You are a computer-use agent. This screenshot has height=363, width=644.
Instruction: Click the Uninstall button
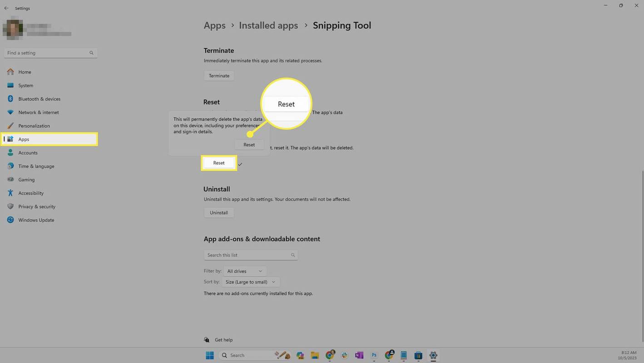(x=219, y=213)
